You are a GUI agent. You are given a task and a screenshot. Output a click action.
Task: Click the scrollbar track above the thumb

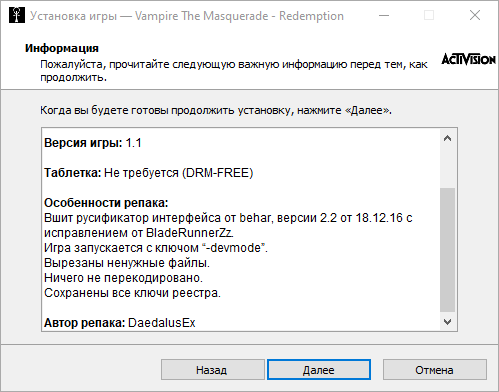pyautogui.click(x=447, y=167)
